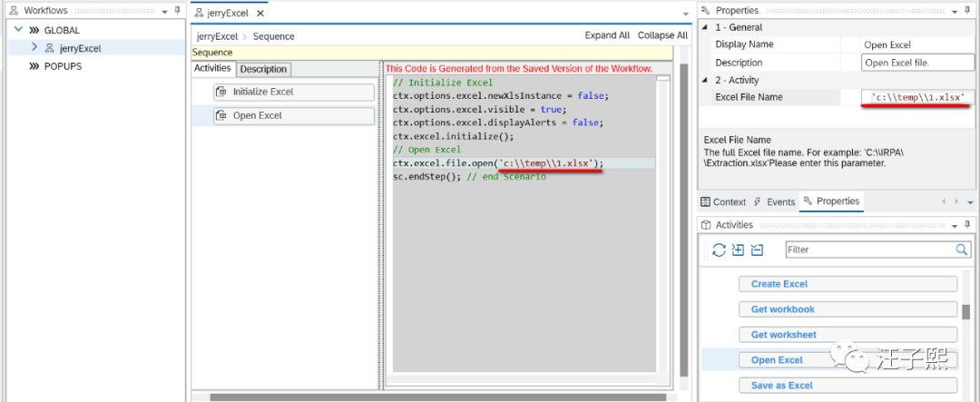Screen dimensions: 980x402
Task: Select POPUPS in Workflows tree
Action: coord(63,66)
